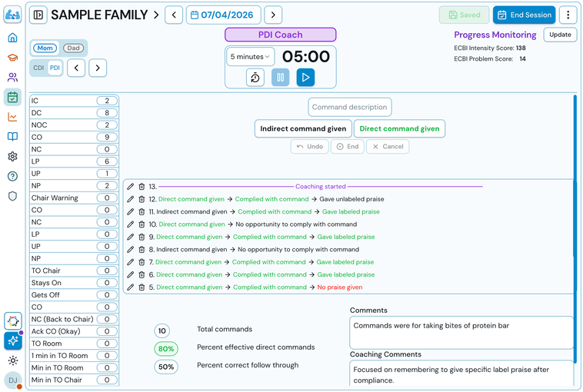Switch to PDI mode
This screenshot has width=583, height=392.
coord(55,68)
